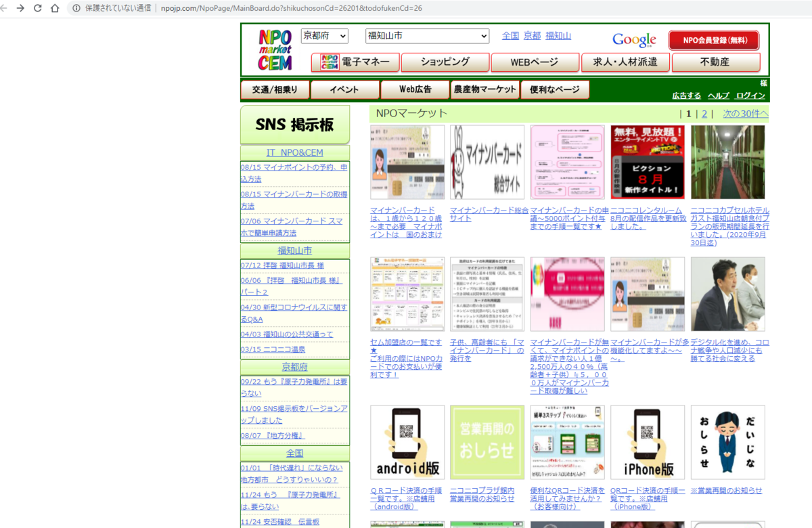Select the イベント menu button
The width and height of the screenshot is (812, 528).
(x=345, y=90)
